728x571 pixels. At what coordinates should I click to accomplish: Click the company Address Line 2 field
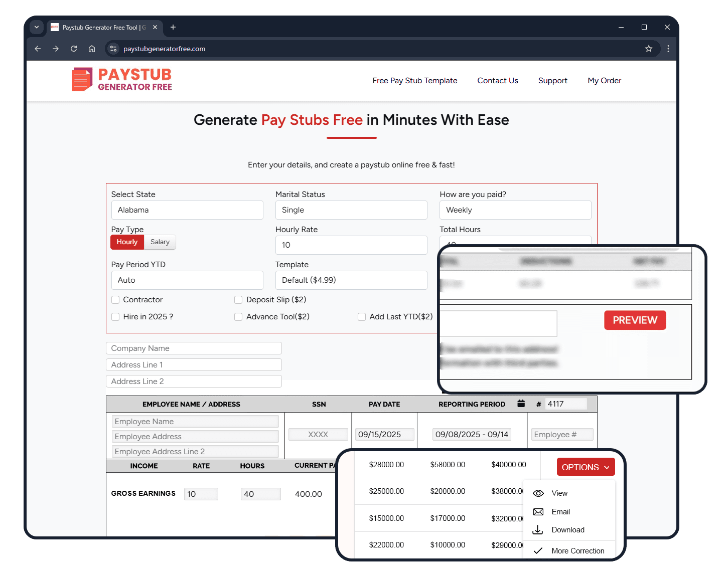pyautogui.click(x=194, y=382)
